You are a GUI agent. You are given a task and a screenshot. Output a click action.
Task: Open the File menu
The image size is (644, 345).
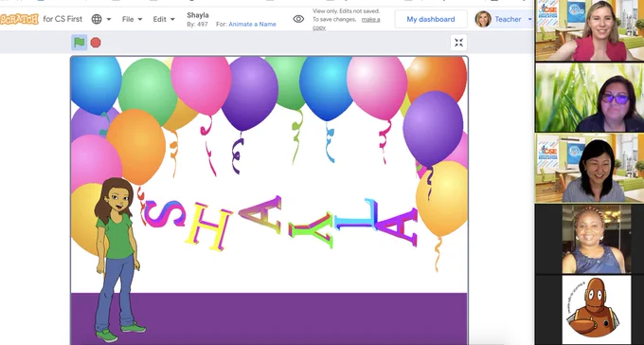(x=132, y=19)
